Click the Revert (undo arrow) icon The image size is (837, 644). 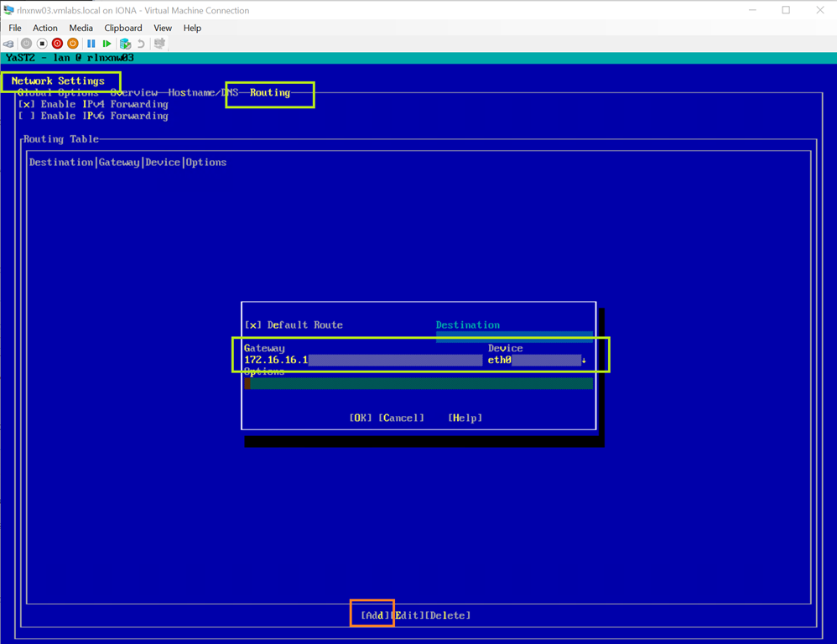[x=141, y=44]
